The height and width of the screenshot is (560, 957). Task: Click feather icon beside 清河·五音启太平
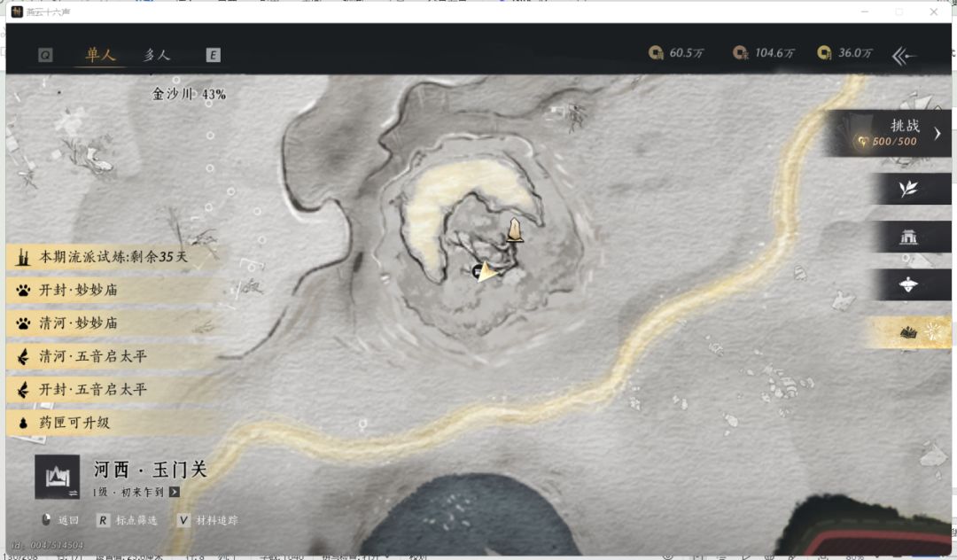point(23,356)
